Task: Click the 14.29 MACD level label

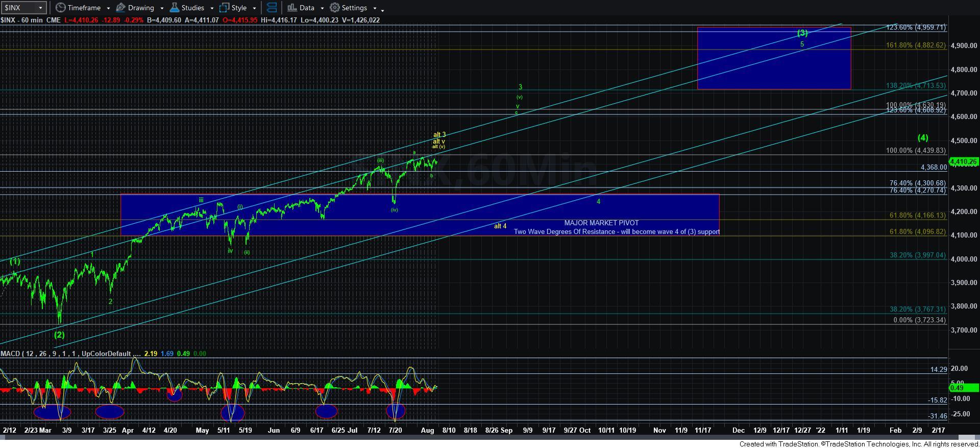Action: pyautogui.click(x=939, y=369)
